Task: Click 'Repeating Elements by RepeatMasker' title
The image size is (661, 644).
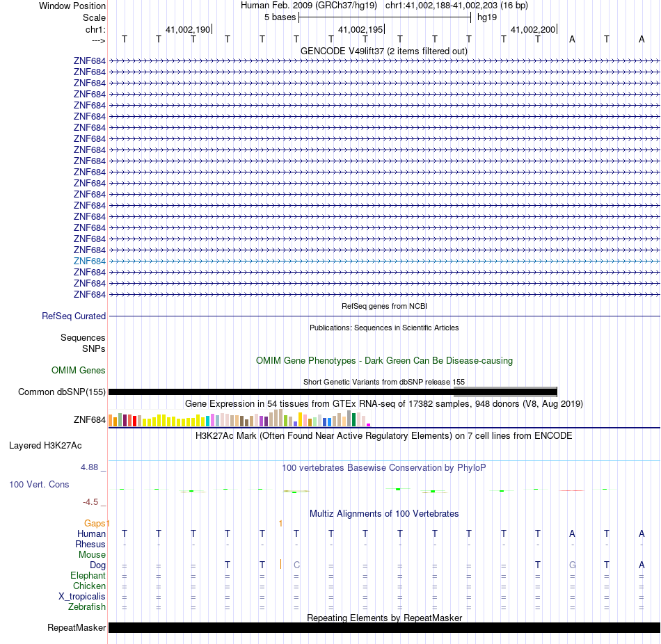Action: (x=385, y=618)
